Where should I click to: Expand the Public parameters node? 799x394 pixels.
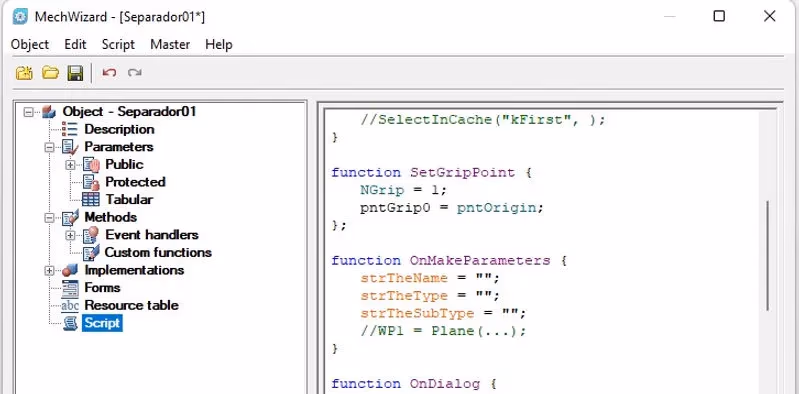click(70, 165)
